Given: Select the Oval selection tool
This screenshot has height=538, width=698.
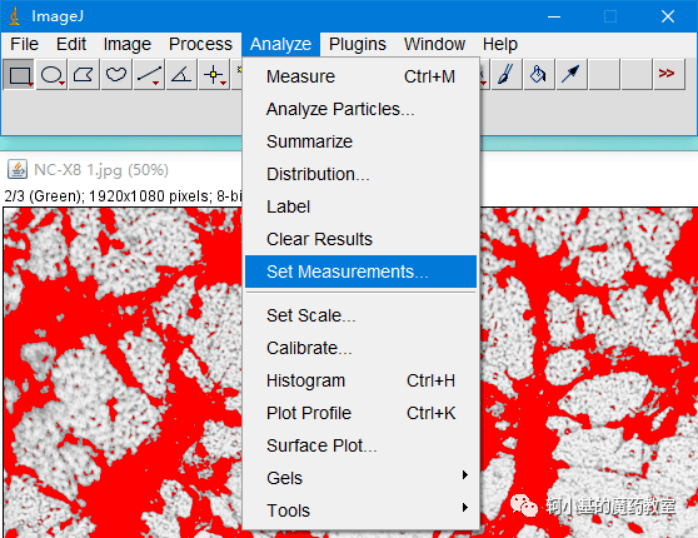Looking at the screenshot, I should tap(52, 75).
